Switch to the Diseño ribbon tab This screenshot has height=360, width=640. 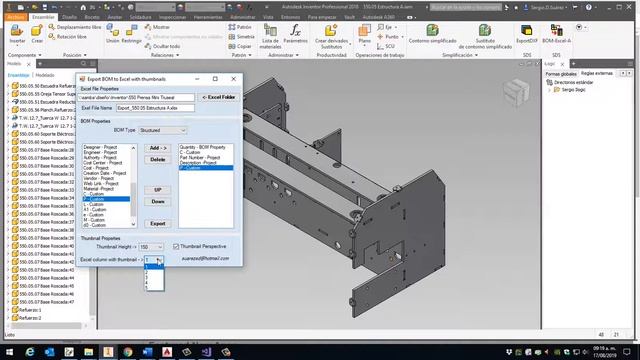click(x=69, y=17)
